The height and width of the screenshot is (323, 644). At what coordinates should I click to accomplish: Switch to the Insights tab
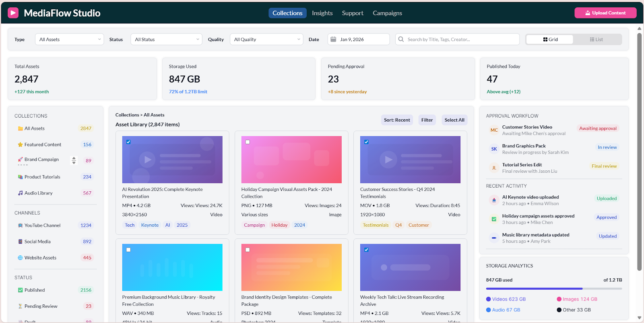(322, 13)
